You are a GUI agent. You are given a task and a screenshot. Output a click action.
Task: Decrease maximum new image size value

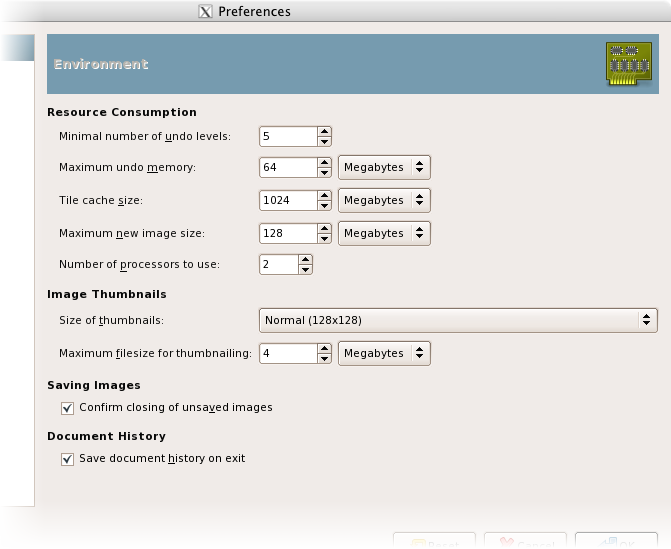324,238
